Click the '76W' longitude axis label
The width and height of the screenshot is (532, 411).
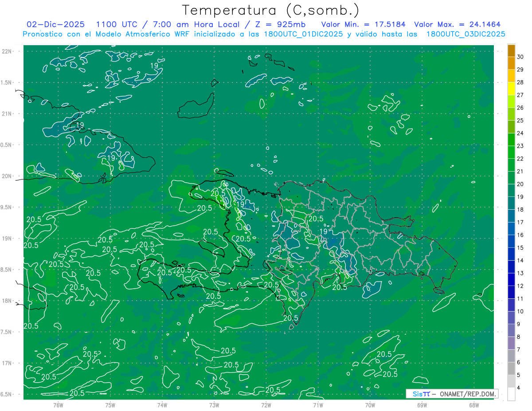pos(58,405)
